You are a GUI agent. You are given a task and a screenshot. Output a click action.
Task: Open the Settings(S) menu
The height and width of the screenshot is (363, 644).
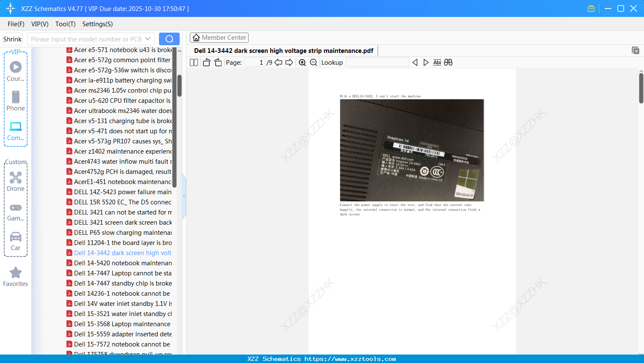98,24
